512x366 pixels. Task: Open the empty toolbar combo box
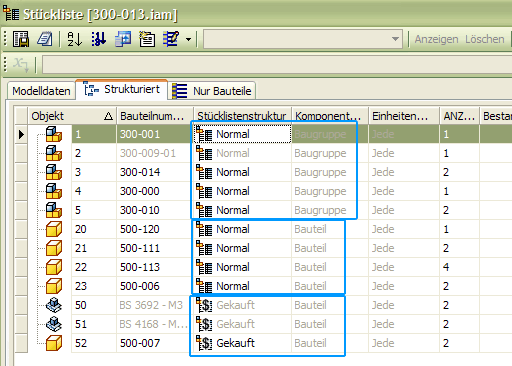click(303, 39)
